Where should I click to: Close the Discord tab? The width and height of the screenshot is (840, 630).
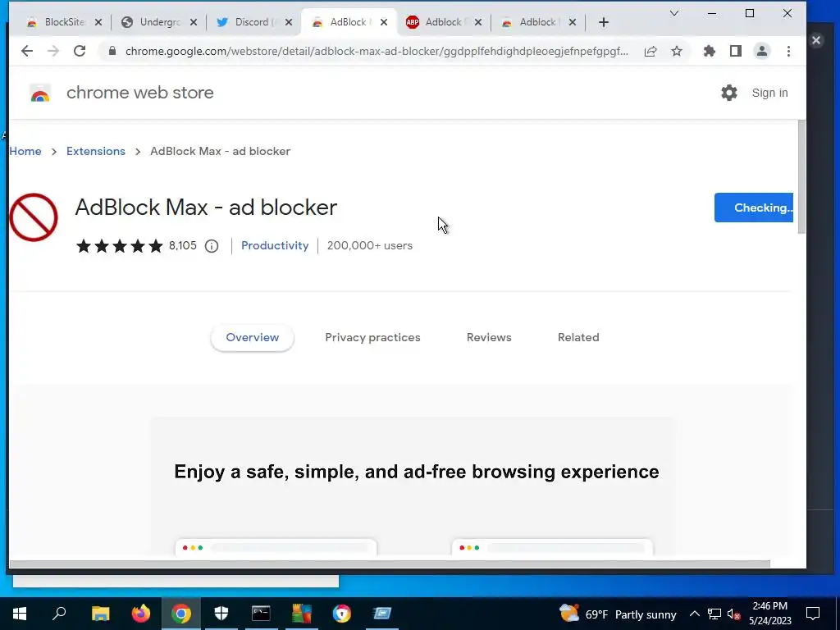coord(289,22)
